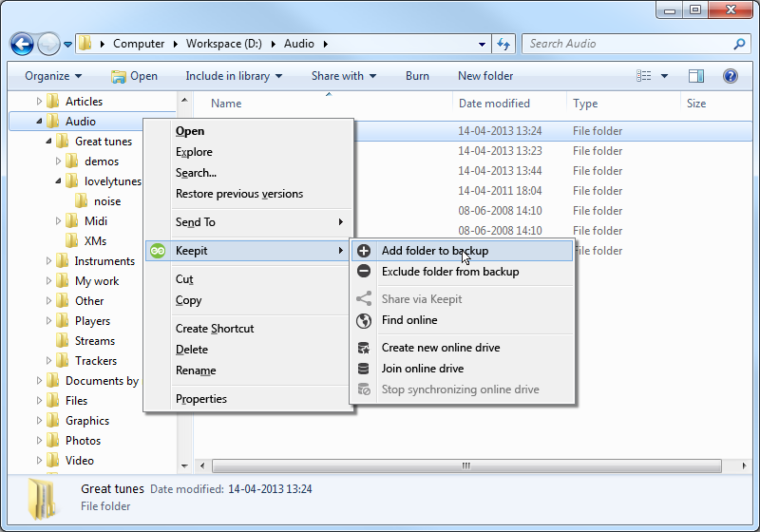The image size is (760, 532).
Task: Expand the Photos folder node
Action: (39, 441)
